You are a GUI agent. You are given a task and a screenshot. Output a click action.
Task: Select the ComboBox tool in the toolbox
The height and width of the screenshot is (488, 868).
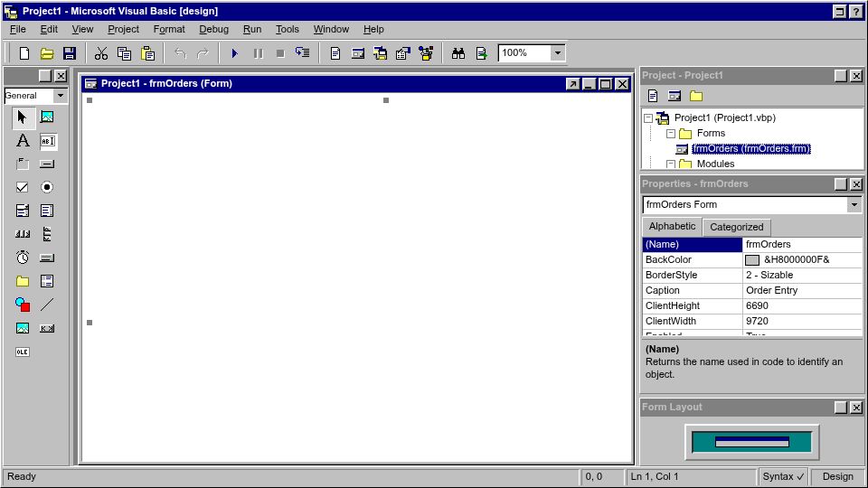pos(22,211)
